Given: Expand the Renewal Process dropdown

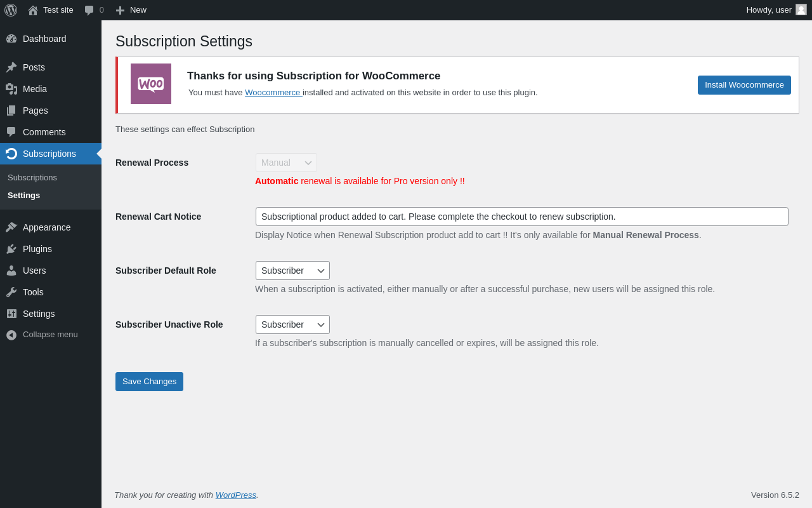Looking at the screenshot, I should tap(286, 163).
